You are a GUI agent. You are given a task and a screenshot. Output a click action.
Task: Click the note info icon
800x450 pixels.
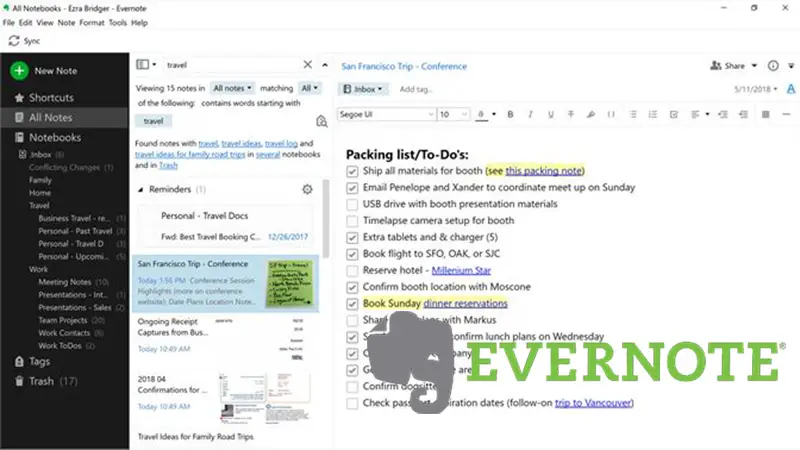(x=773, y=66)
